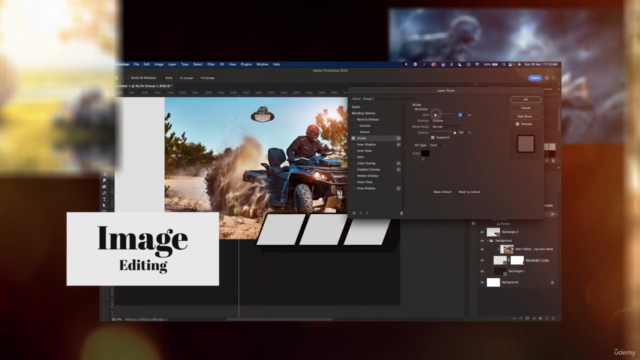Open the Fill Type dropdown
This screenshot has width=640, height=360.
(437, 145)
